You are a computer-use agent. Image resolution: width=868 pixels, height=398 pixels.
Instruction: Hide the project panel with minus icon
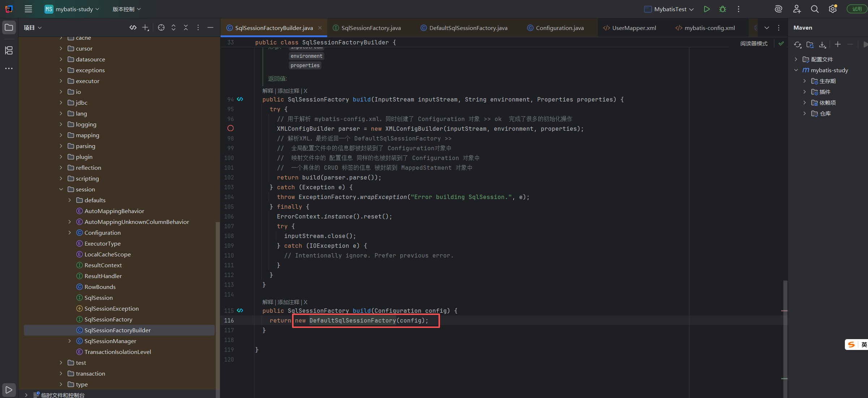click(x=210, y=27)
